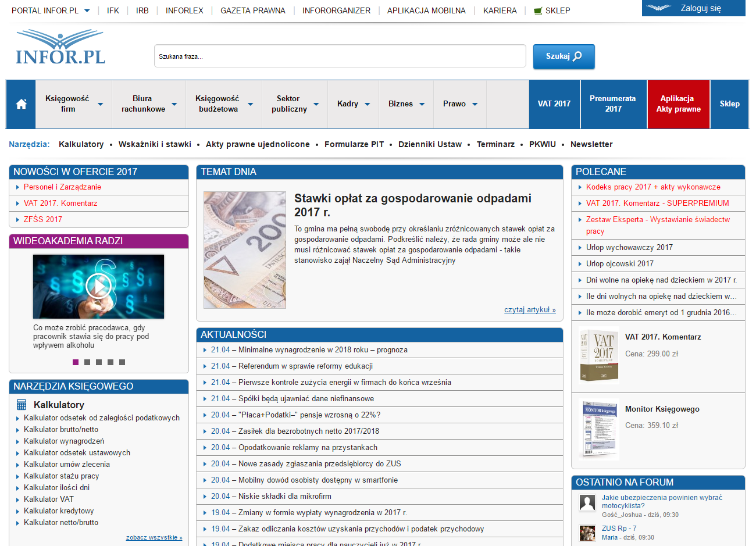
Task: Open the VAT 2017 Komentarz book cover
Action: click(x=599, y=356)
